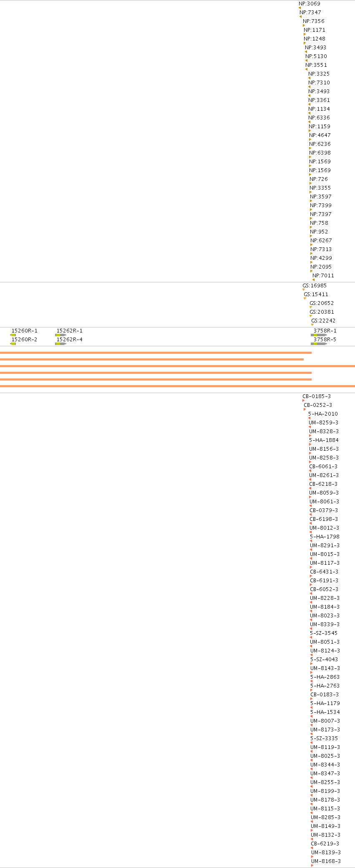The width and height of the screenshot is (355, 868).
Task: Pick the NP:1248 insertion
Action: (x=305, y=43)
